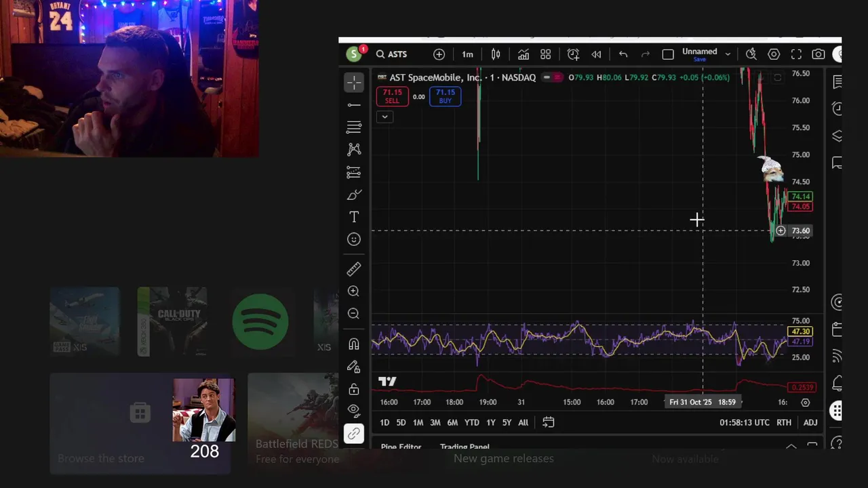The height and width of the screenshot is (488, 868).
Task: Open the Trading Panel tab
Action: pyautogui.click(x=465, y=447)
